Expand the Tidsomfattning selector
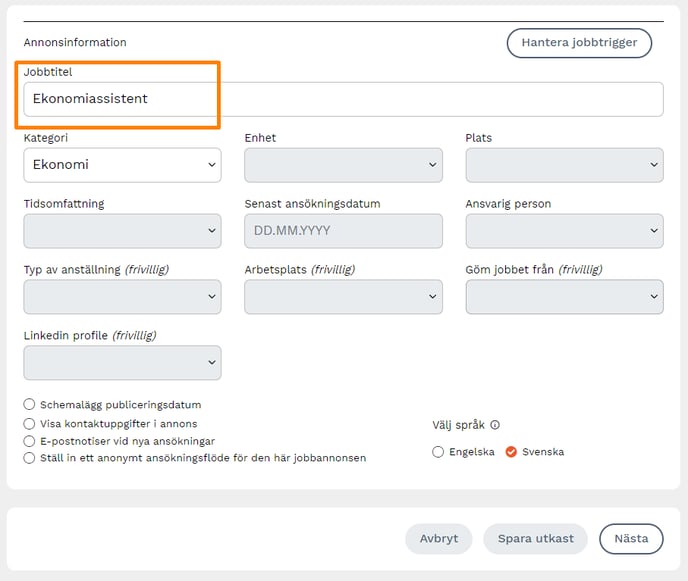Screen dimensions: 688x581 (x=122, y=231)
